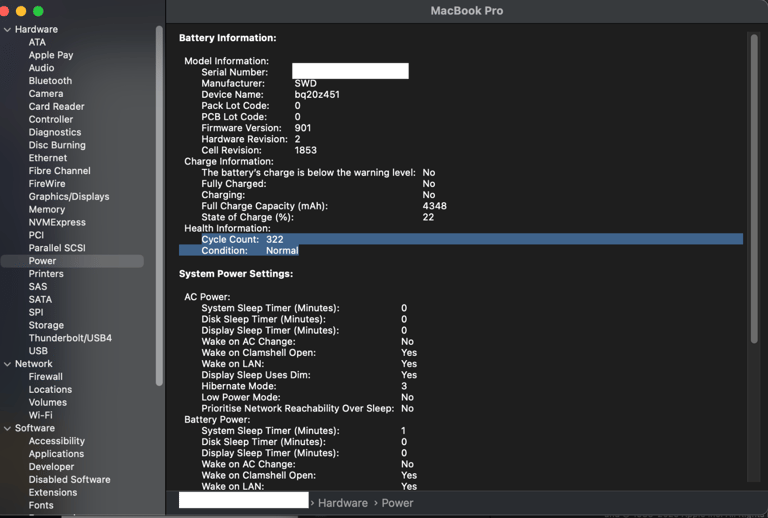The width and height of the screenshot is (768, 518).
Task: Open USB in the sidebar
Action: pos(38,351)
